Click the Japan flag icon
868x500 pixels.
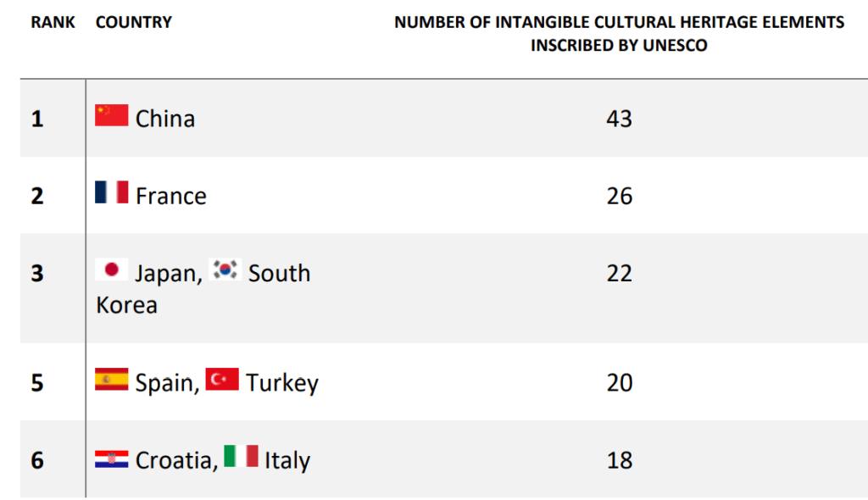coord(111,269)
